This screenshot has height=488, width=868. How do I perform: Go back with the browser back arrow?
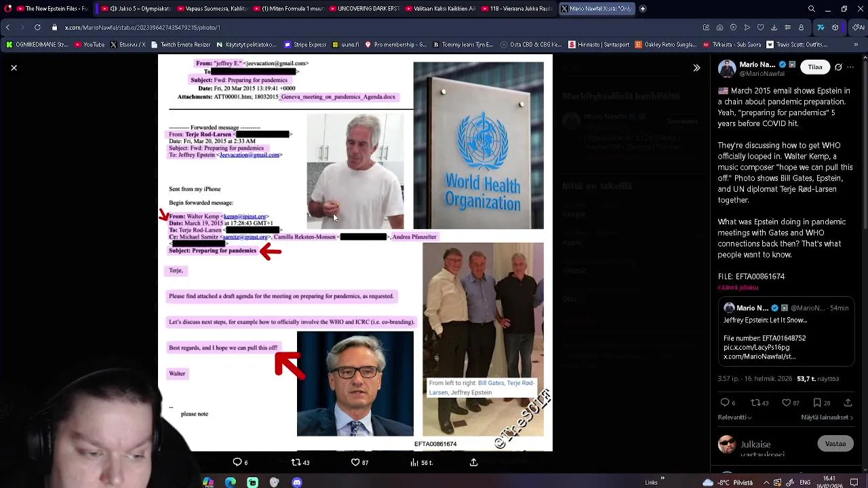(x=7, y=27)
